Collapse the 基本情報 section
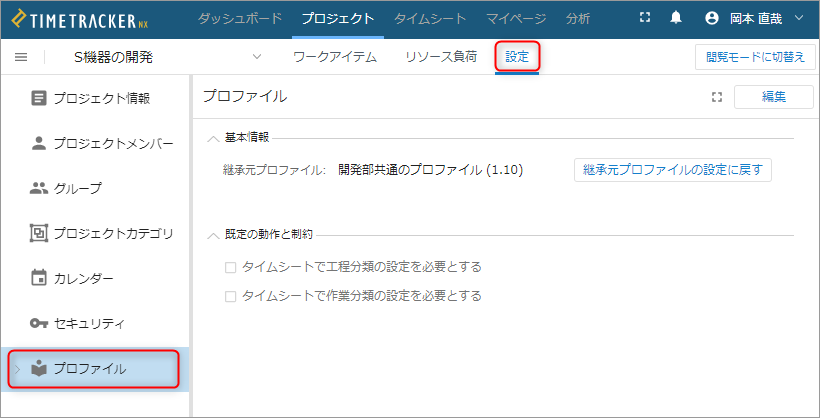Screen dimensions: 820x418 click(213, 139)
